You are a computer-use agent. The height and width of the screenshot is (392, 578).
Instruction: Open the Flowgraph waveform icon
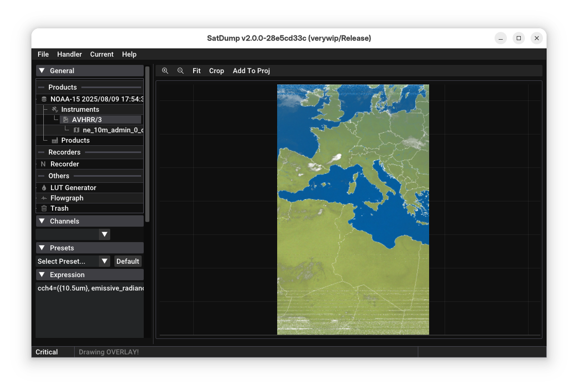pyautogui.click(x=44, y=198)
